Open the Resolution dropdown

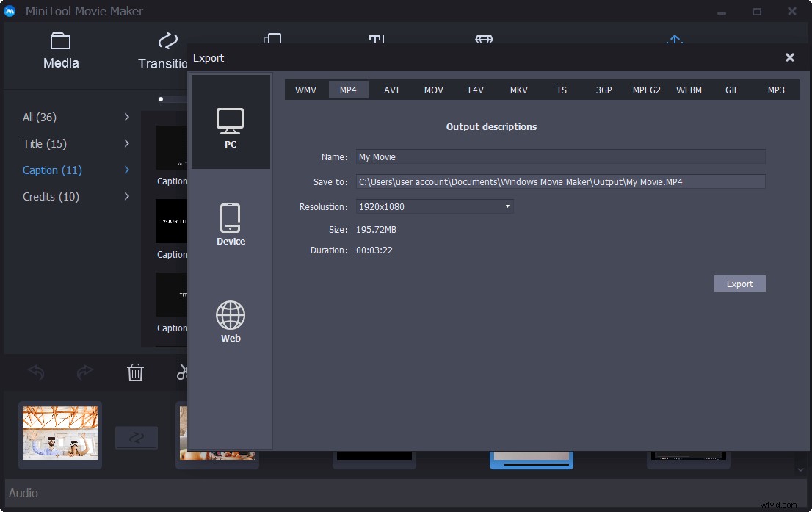coord(507,206)
